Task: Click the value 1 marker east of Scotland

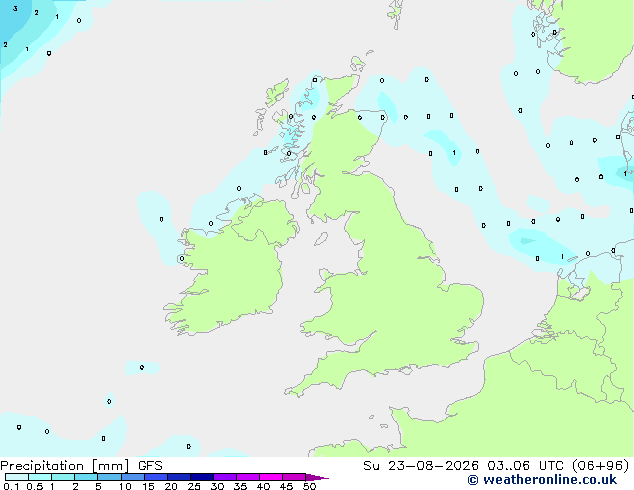Action: pyautogui.click(x=454, y=152)
